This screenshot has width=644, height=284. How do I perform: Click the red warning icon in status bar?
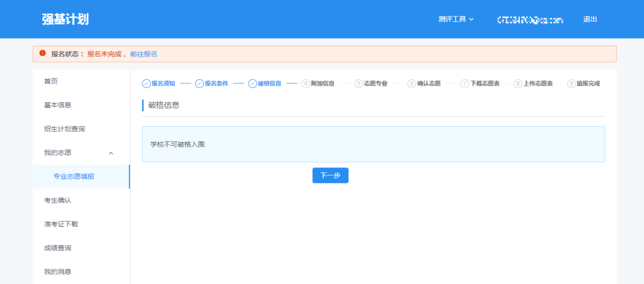pyautogui.click(x=42, y=54)
